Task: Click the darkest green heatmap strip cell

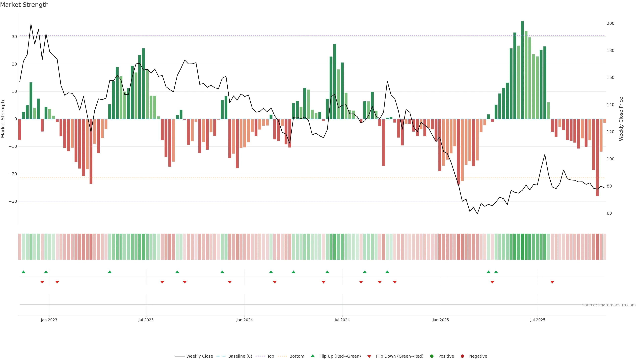Action: pos(522,247)
